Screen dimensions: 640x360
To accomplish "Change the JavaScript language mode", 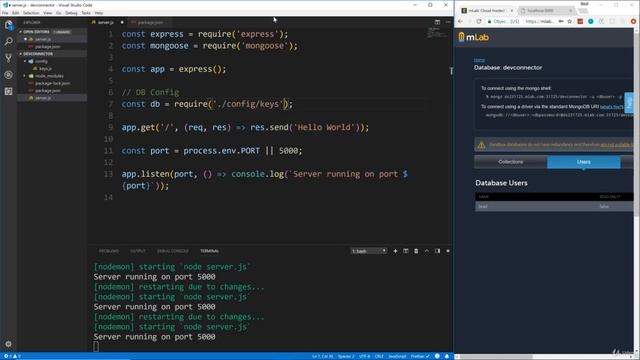I will coord(397,356).
